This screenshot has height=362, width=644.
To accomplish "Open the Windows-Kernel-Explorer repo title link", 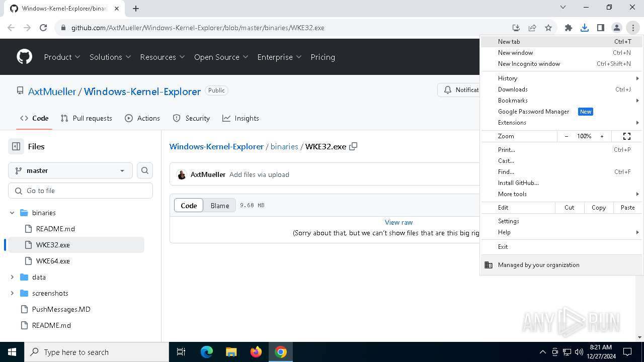I will [142, 92].
